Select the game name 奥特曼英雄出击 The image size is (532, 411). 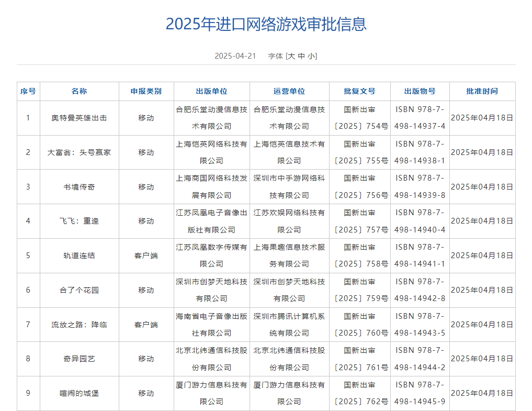click(x=79, y=118)
